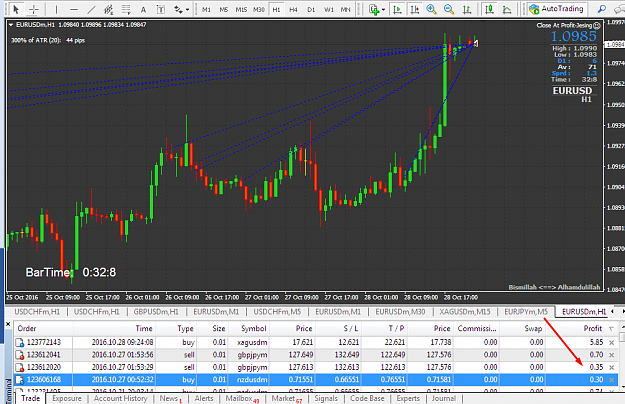Open the GBPUSDm,H1 chart tab
The width and height of the screenshot is (625, 404).
(156, 312)
